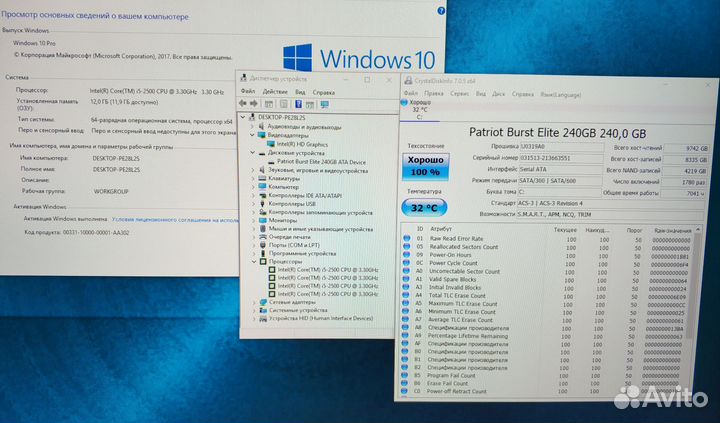Select the Patriot Burst Elite 240GB ATA Device icon

coord(271,162)
